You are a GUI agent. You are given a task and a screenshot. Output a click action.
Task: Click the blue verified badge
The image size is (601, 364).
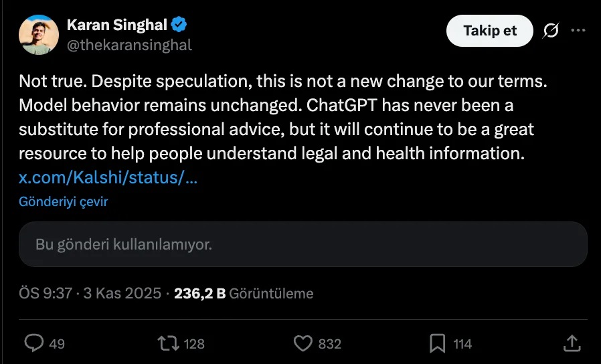coord(179,25)
